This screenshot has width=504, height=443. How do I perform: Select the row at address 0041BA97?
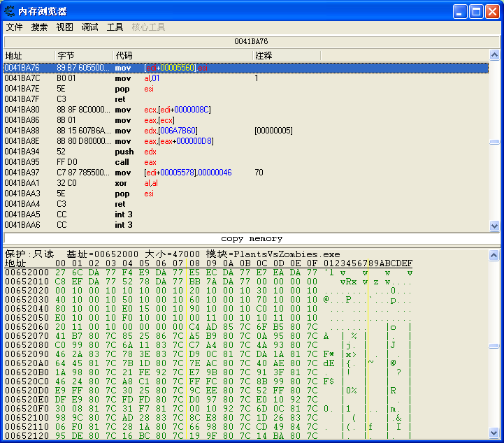(246, 173)
